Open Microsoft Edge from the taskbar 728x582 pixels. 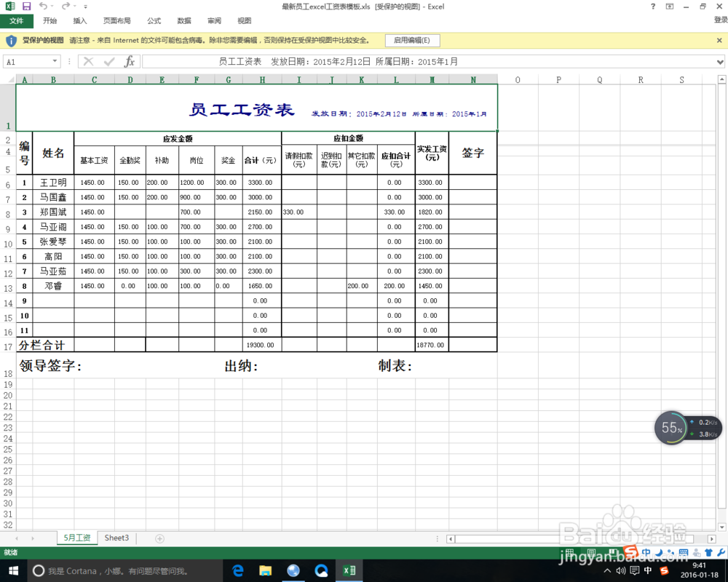point(237,571)
